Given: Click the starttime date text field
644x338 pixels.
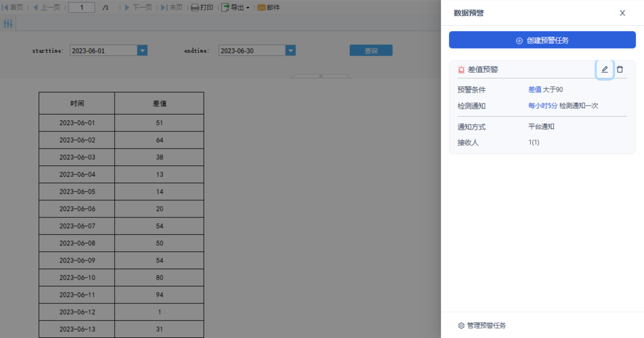Looking at the screenshot, I should [103, 51].
